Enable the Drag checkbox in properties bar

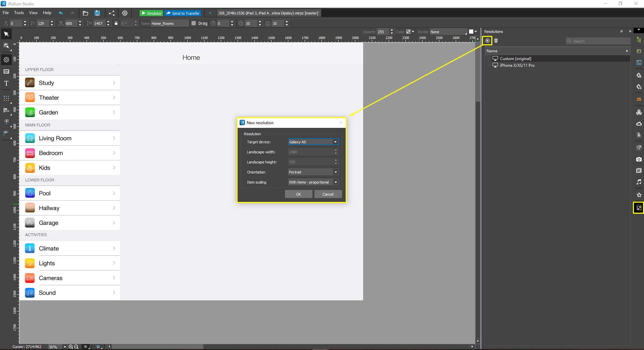tap(194, 23)
